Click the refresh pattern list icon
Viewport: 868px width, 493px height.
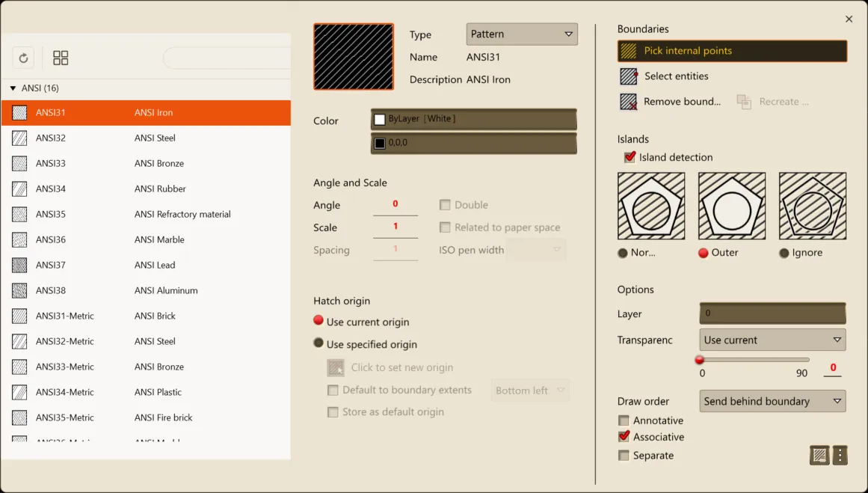tap(23, 58)
